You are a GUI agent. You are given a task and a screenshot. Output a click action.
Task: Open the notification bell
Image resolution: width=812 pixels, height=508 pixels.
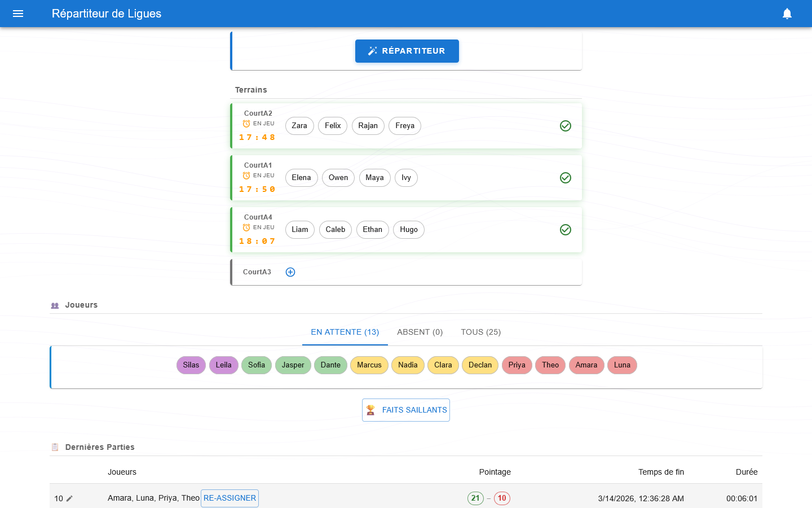click(x=788, y=14)
